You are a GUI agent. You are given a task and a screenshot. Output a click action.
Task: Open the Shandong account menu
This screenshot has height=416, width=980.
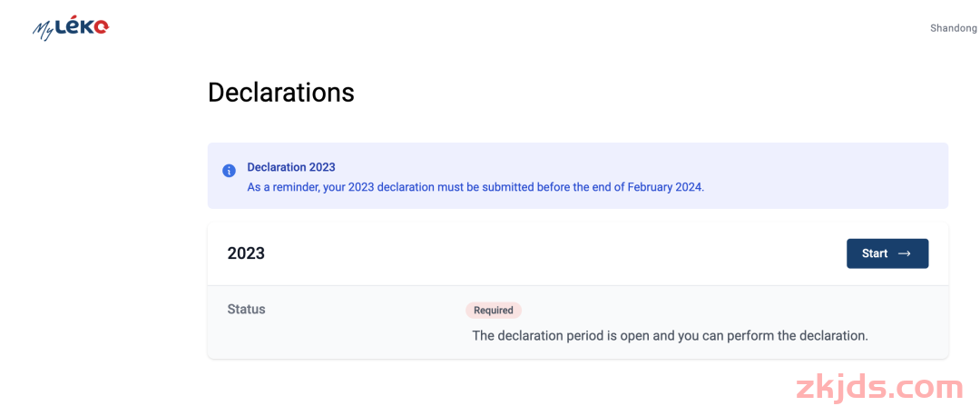pyautogui.click(x=953, y=28)
